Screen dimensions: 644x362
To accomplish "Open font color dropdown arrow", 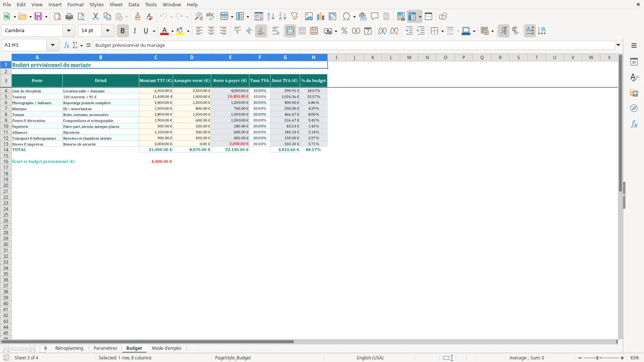I will tap(172, 31).
